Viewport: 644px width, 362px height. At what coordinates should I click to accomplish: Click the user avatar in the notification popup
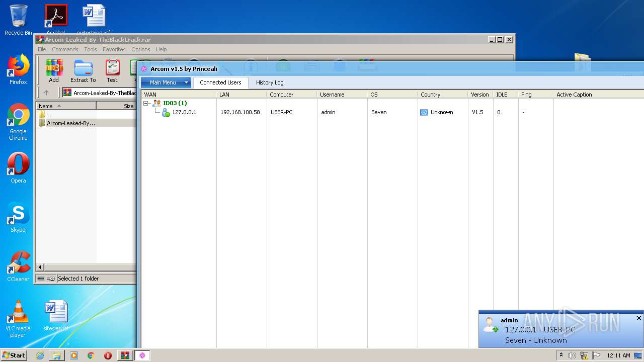tap(490, 324)
